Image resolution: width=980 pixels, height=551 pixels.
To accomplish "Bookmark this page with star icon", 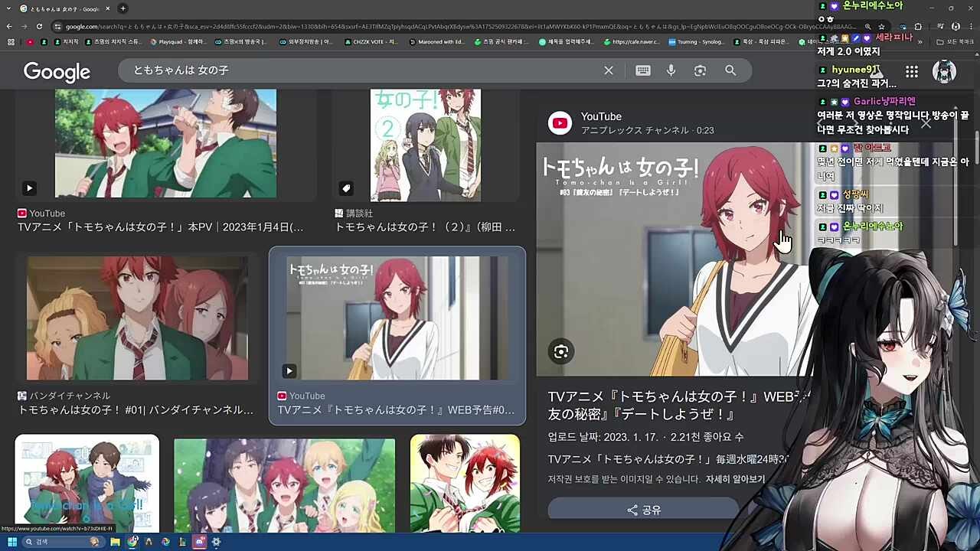I will click(x=881, y=26).
